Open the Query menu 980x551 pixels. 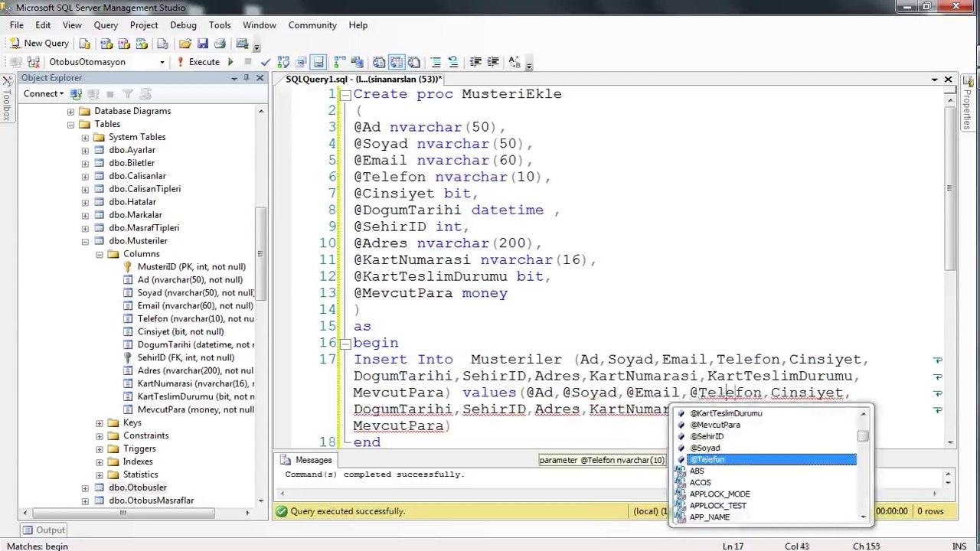coord(106,25)
